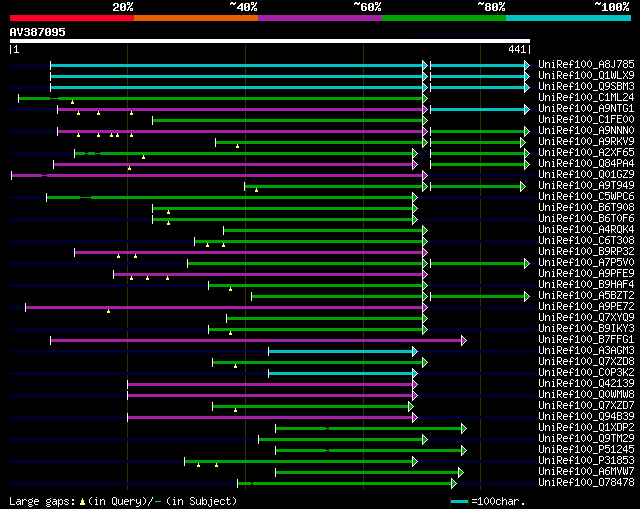This screenshot has height=509, width=640.
Task: Click the UniRef100_Q42139 label
Action: (x=586, y=384)
